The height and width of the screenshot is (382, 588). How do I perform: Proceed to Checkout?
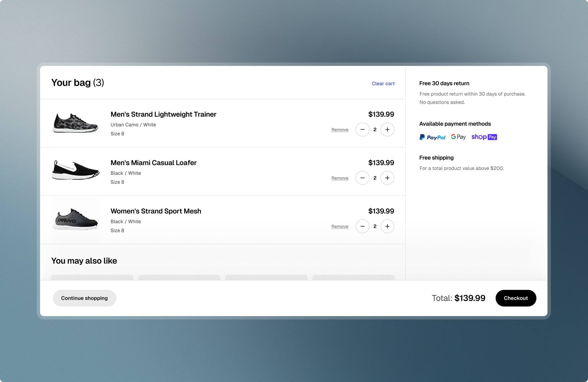pos(516,298)
